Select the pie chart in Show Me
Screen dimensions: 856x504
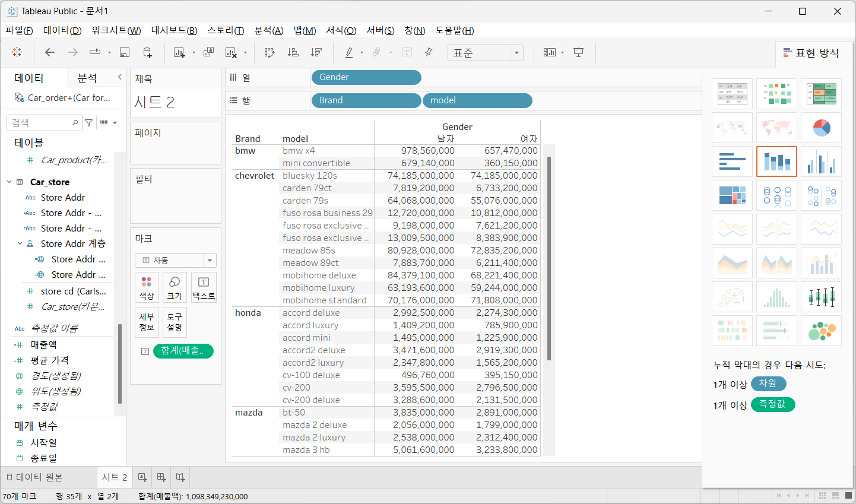coord(821,128)
